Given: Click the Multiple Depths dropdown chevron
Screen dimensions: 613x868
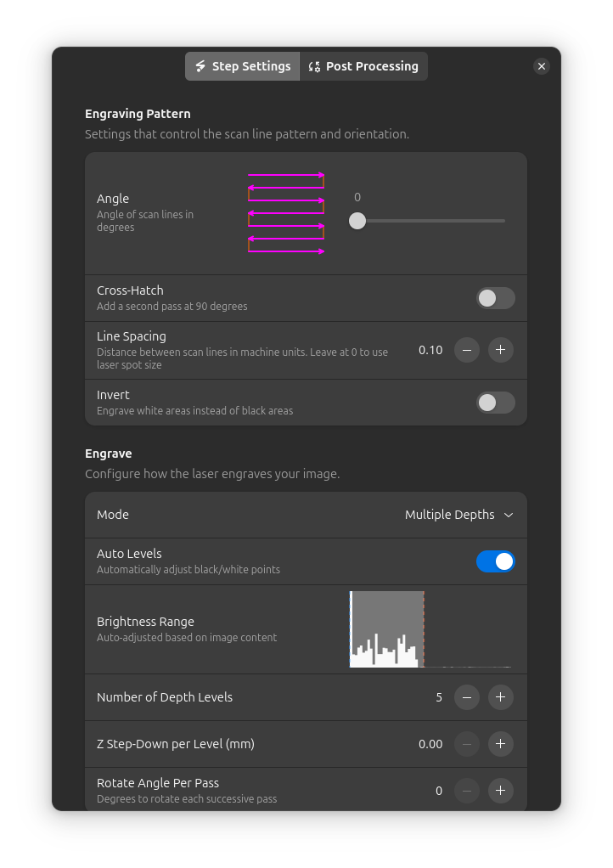Looking at the screenshot, I should (509, 515).
